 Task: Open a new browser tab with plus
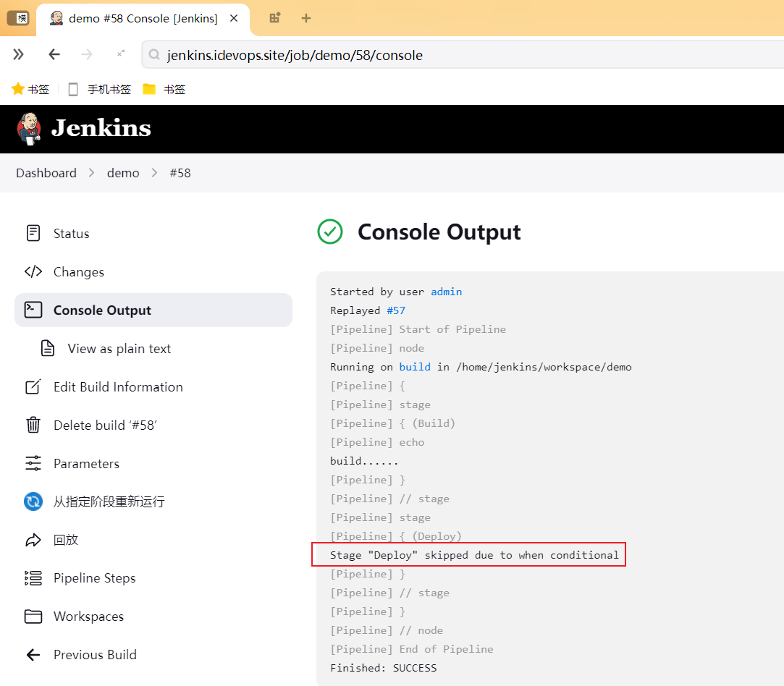306,19
